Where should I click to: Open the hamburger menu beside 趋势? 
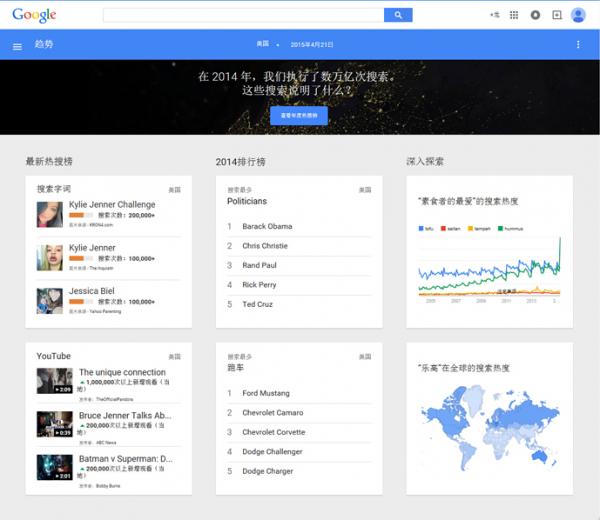17,47
